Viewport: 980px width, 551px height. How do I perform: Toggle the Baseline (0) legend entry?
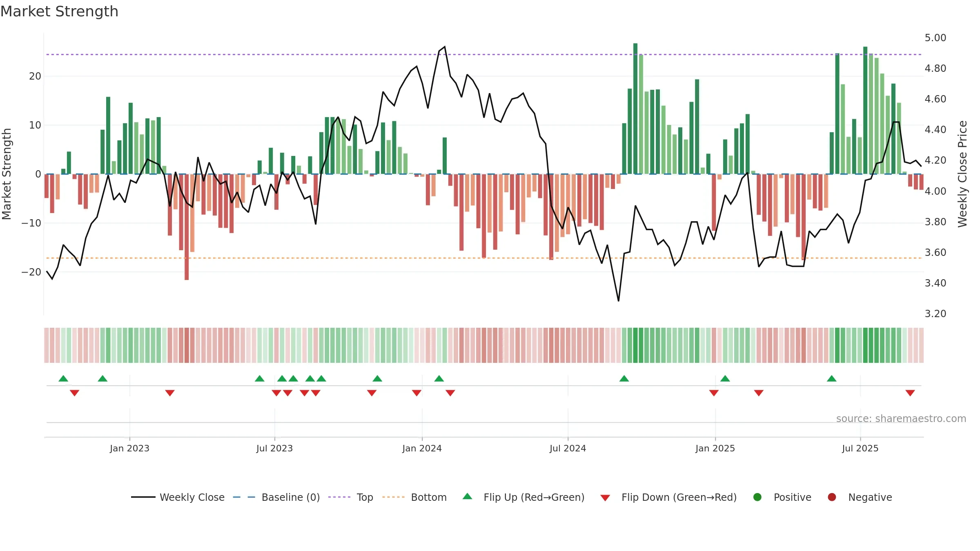[x=276, y=497]
